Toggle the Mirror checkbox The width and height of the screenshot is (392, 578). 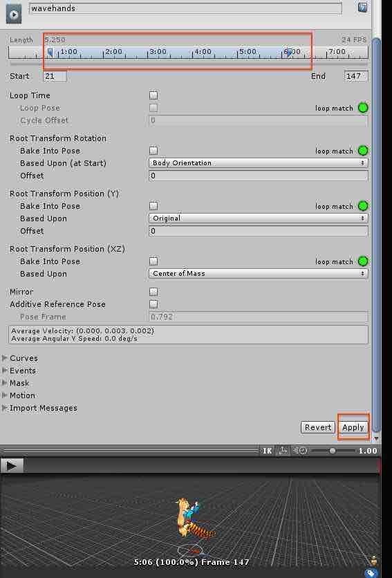point(153,292)
